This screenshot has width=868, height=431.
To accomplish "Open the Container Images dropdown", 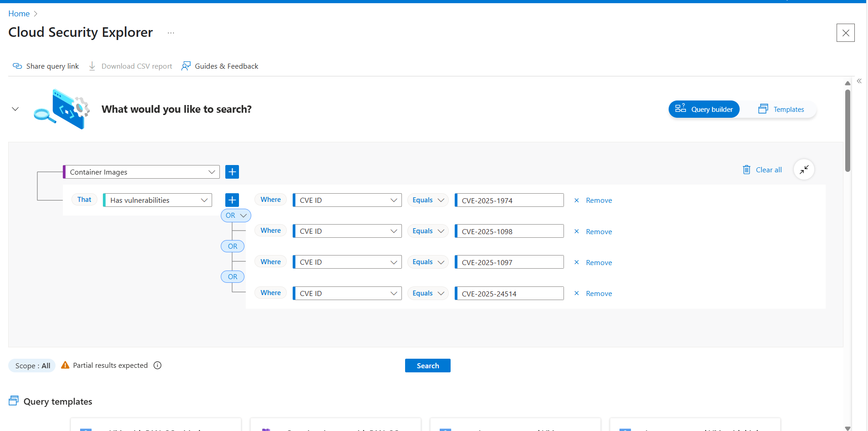I will [x=141, y=172].
